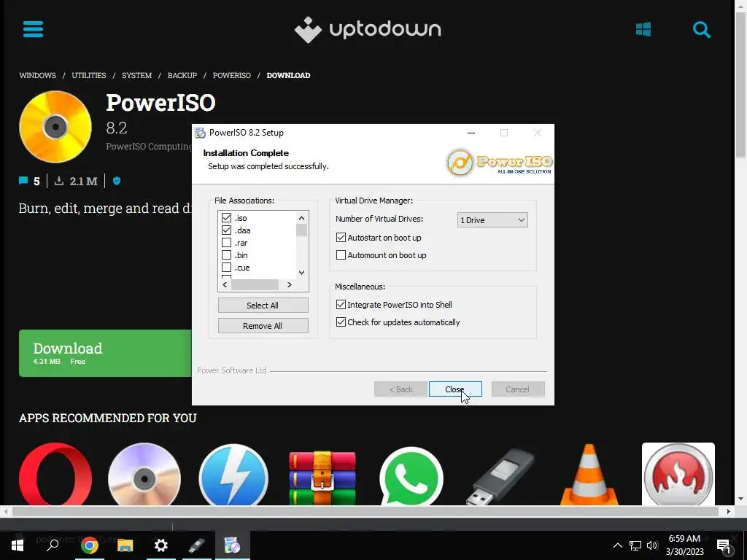The image size is (747, 560).
Task: Click Select All file associations
Action: (263, 306)
